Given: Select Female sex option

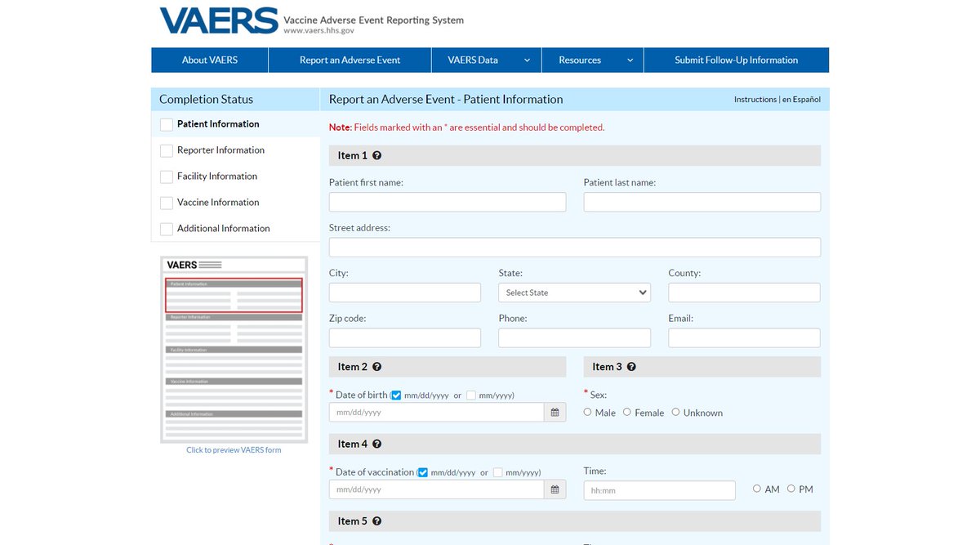Looking at the screenshot, I should (627, 412).
